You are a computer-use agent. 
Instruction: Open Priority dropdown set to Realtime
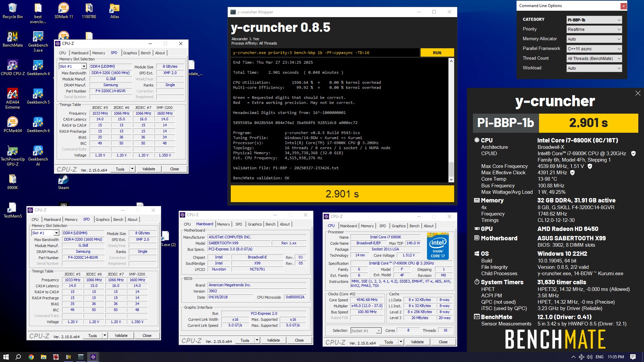(x=594, y=29)
